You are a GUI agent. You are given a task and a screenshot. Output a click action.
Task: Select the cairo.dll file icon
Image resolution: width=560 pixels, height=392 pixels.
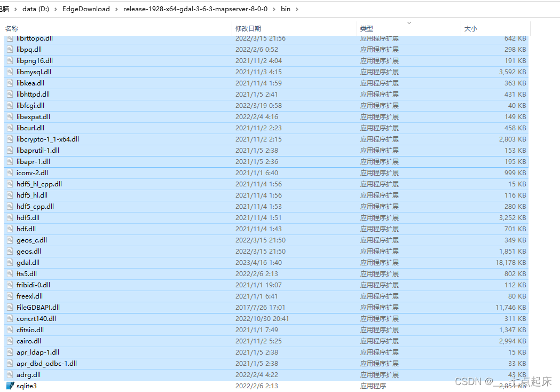(9, 341)
